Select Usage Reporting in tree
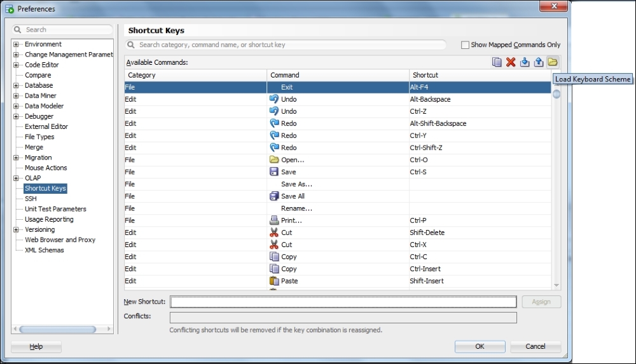 [x=49, y=219]
